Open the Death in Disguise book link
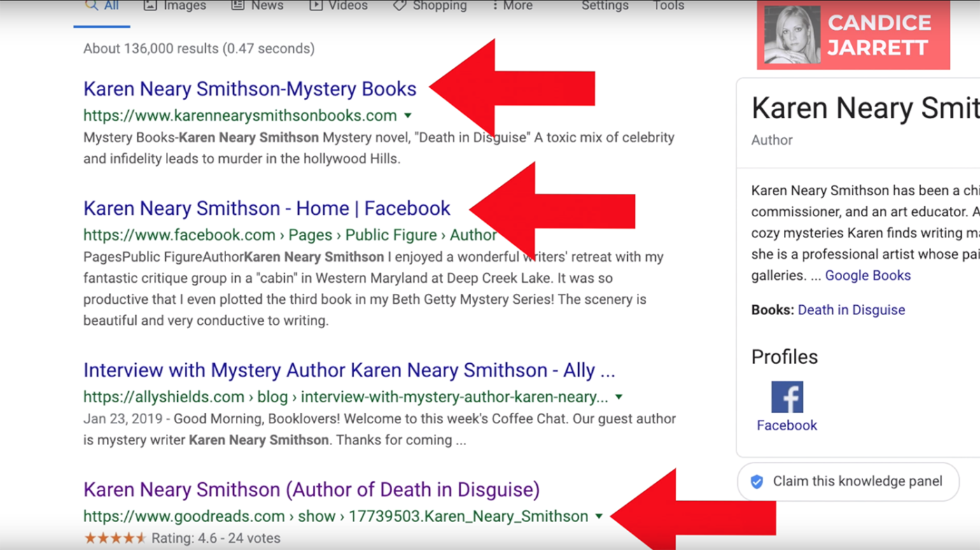 [x=851, y=310]
